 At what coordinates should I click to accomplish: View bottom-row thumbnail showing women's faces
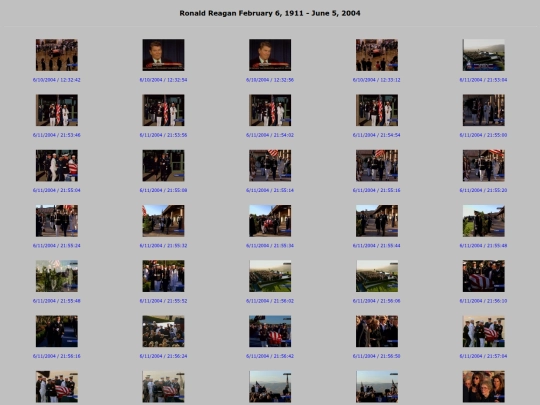point(484,386)
